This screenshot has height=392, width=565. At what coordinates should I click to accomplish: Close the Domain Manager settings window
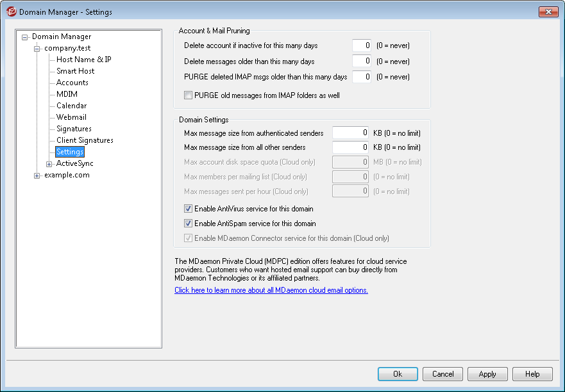tap(548, 11)
